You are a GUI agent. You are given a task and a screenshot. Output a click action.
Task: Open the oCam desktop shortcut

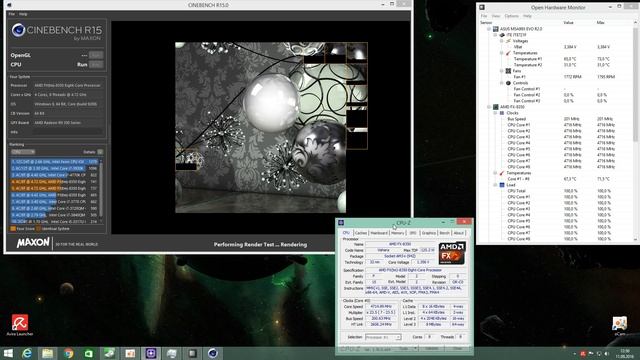tap(620, 326)
